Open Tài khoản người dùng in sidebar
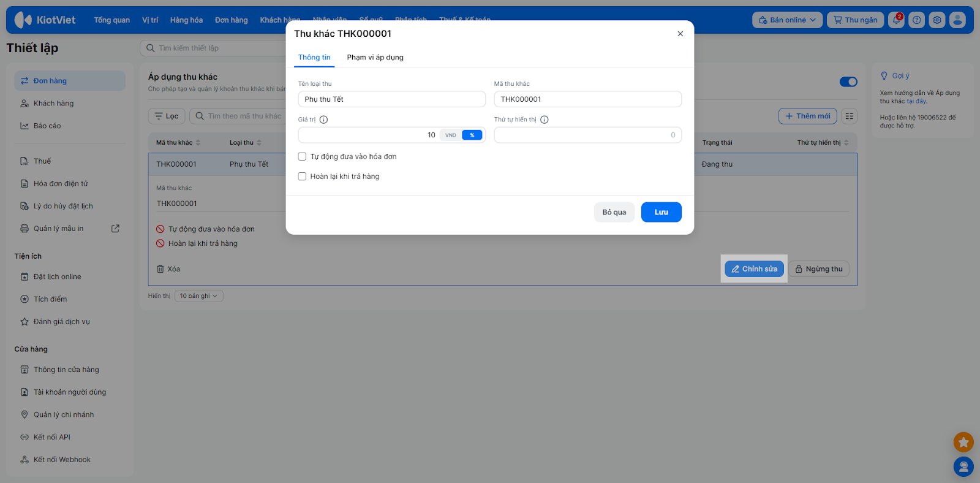This screenshot has width=980, height=483. click(x=70, y=392)
